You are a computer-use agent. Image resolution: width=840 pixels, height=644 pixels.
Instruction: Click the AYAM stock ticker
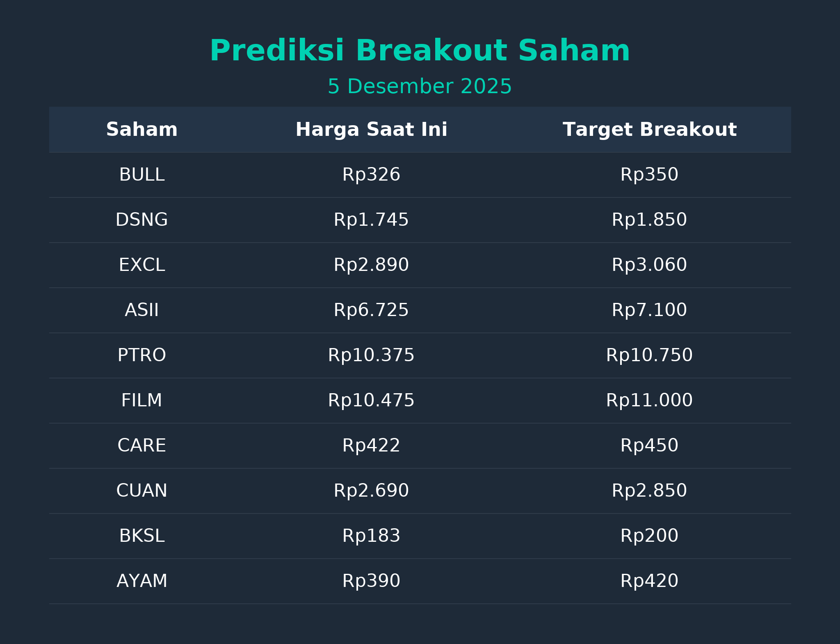coord(142,581)
